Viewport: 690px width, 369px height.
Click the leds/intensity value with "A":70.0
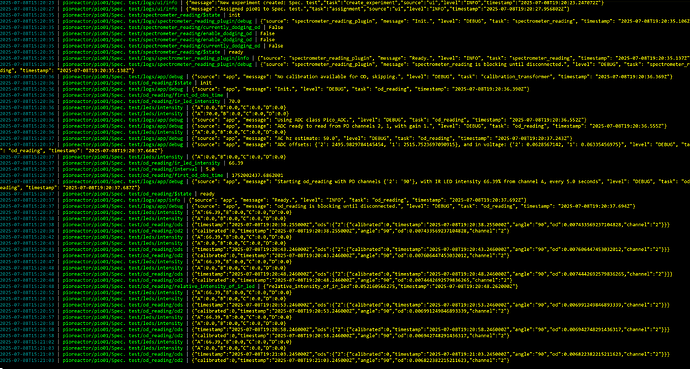(x=239, y=113)
